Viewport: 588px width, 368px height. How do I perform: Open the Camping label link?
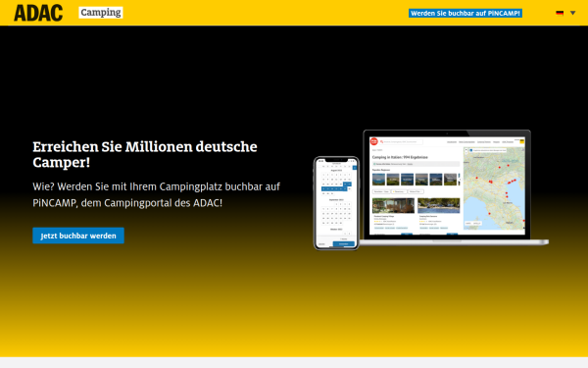tap(101, 13)
